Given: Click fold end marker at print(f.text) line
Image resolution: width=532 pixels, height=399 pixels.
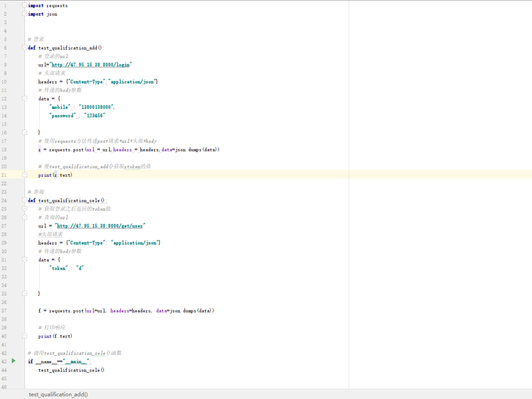Looking at the screenshot, I should tap(25, 336).
